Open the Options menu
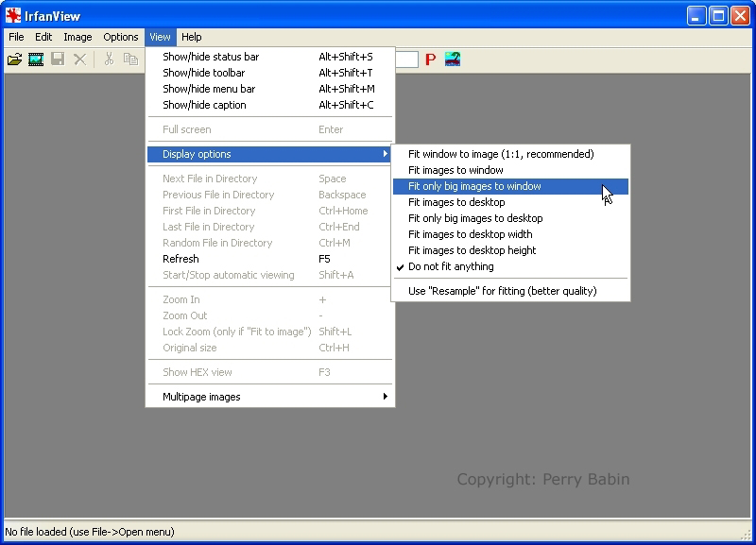 click(121, 37)
